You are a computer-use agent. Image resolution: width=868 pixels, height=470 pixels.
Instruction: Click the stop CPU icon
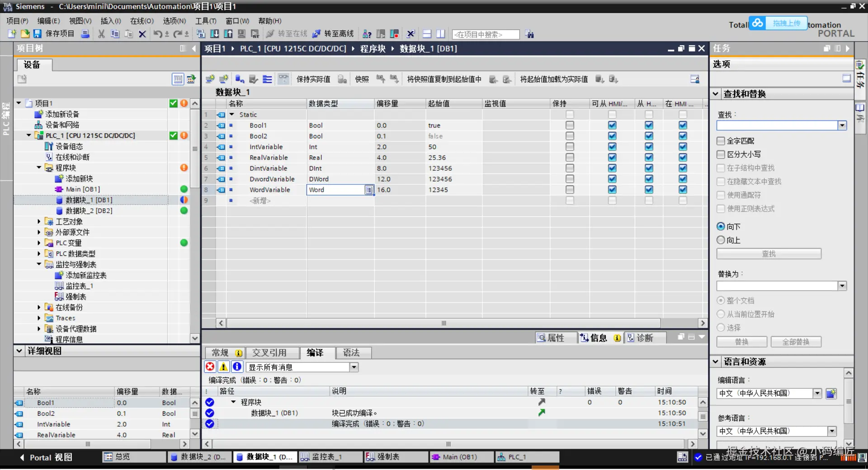point(394,34)
